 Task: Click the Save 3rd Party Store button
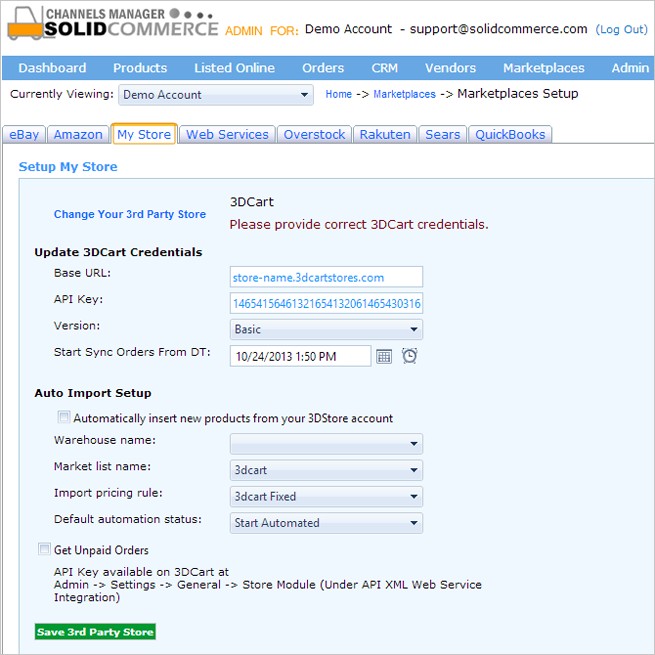pos(95,632)
